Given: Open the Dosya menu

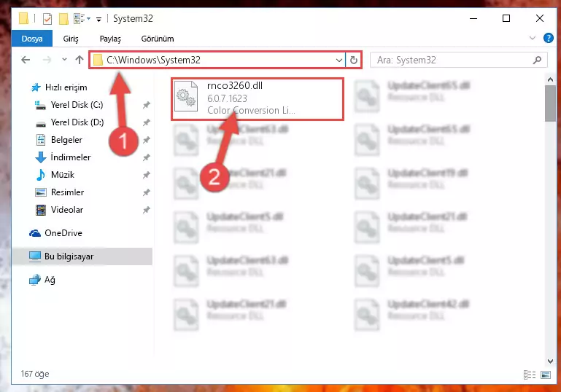Looking at the screenshot, I should pyautogui.click(x=32, y=39).
